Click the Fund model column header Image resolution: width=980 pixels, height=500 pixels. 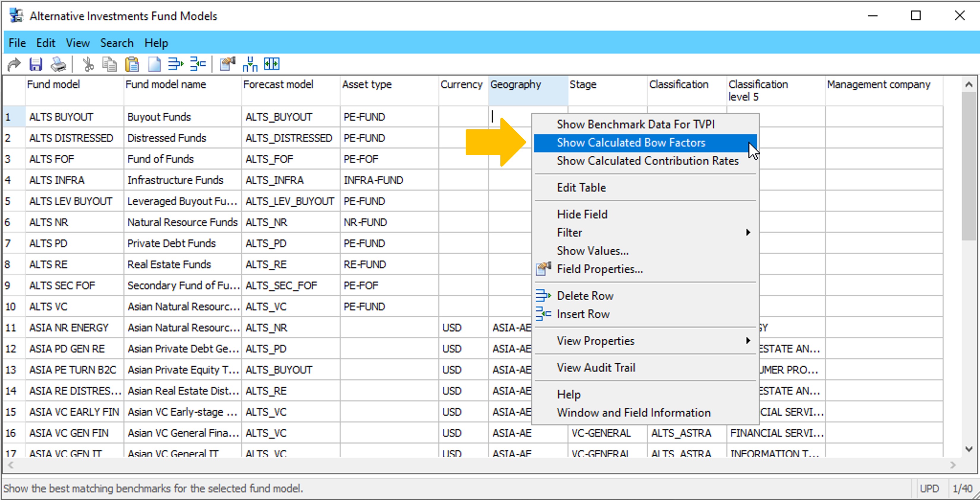74,91
